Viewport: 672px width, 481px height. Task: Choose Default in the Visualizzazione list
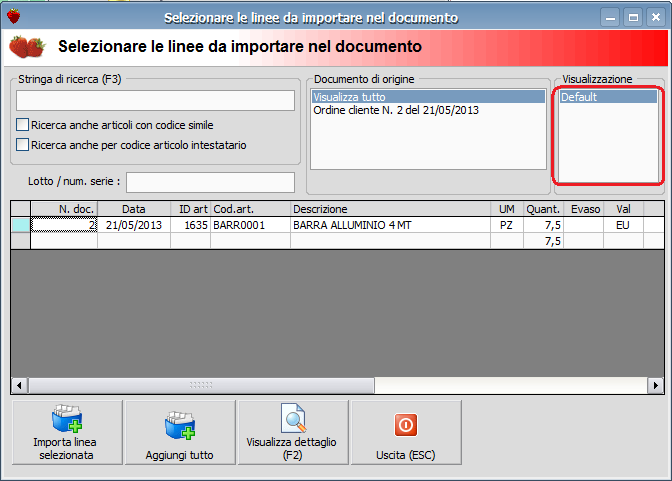(x=608, y=97)
